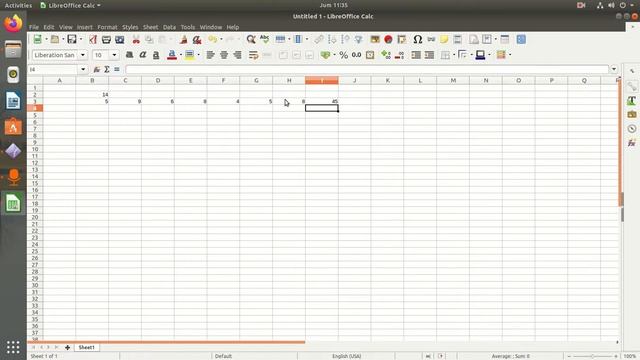
Task: Open the Tools menu
Action: click(188, 27)
